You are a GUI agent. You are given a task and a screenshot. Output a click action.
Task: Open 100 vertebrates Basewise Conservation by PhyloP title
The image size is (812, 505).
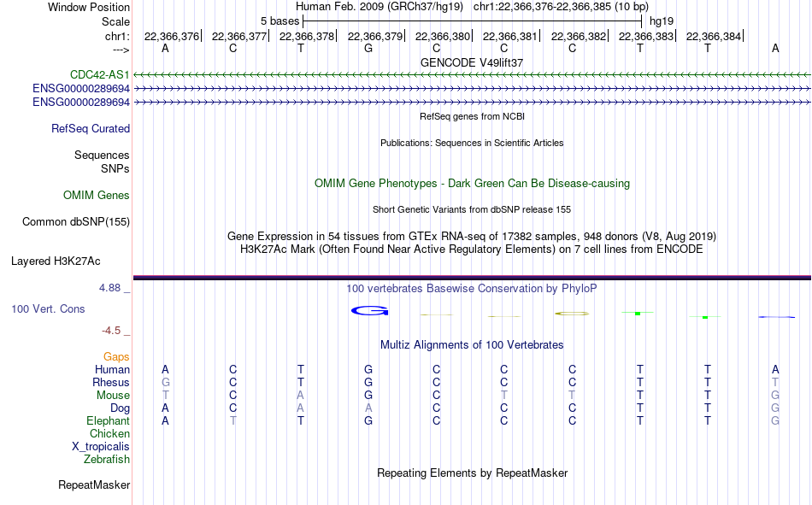point(472,289)
